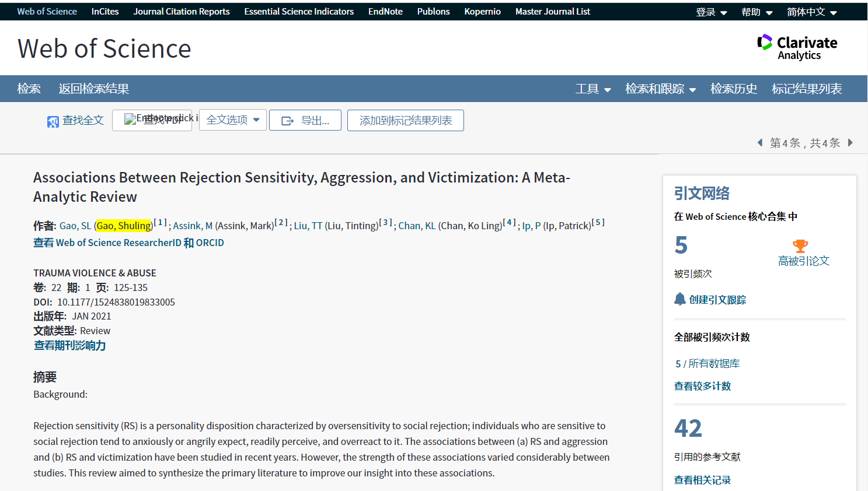Screen dimensions: 868x491
Task: Open the 简体中文 language dropdown
Action: point(811,12)
